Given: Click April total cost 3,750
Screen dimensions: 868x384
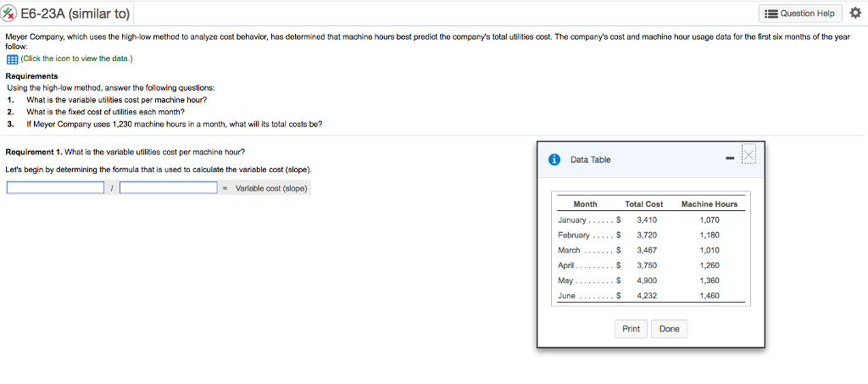Looking at the screenshot, I should pyautogui.click(x=647, y=265).
